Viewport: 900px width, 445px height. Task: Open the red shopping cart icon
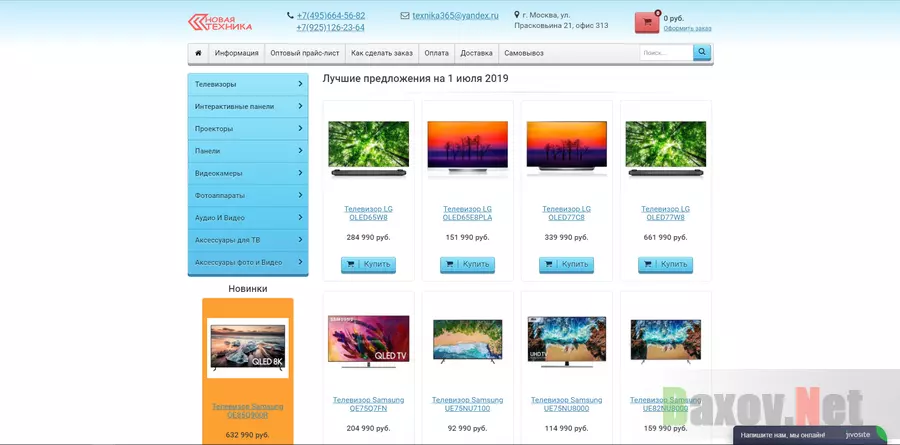(x=647, y=22)
